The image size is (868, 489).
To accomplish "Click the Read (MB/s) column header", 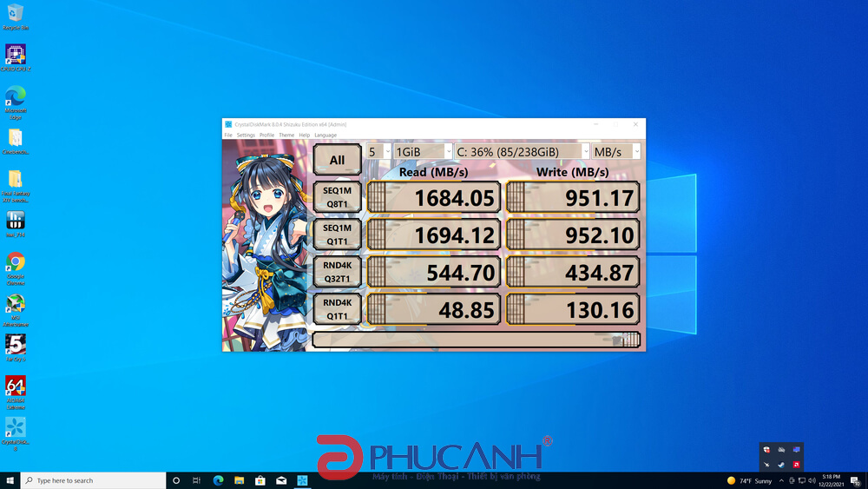I will (433, 172).
